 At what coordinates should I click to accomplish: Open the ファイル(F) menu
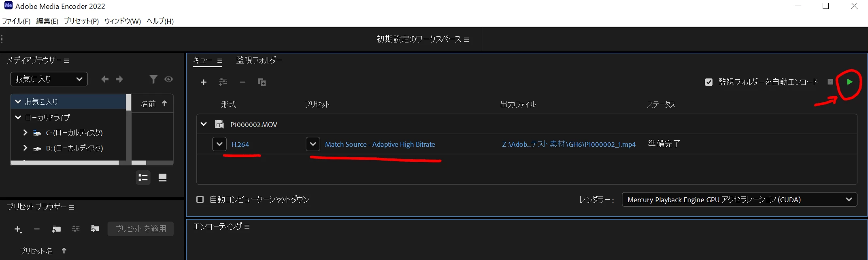coord(16,21)
